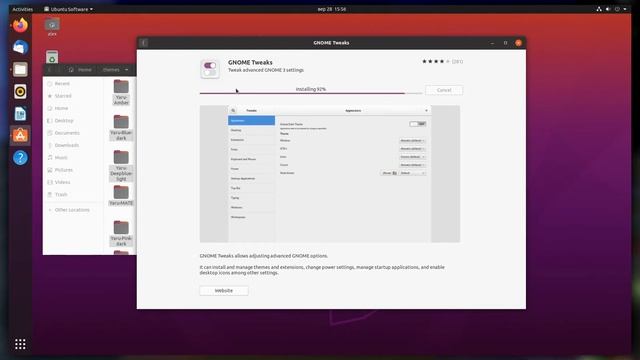Click the GNOME Tweaks app title
Image resolution: width=640 pixels, height=360 pixels.
[x=250, y=62]
